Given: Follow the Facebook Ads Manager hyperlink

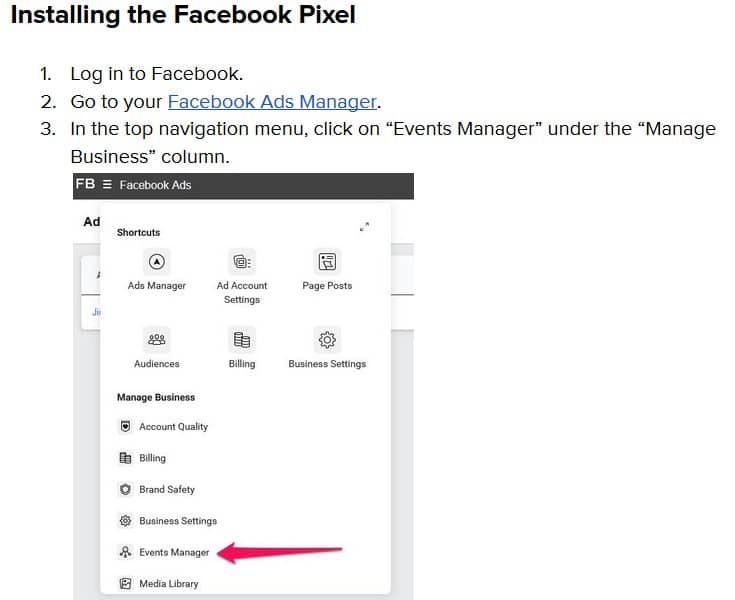Looking at the screenshot, I should point(272,102).
